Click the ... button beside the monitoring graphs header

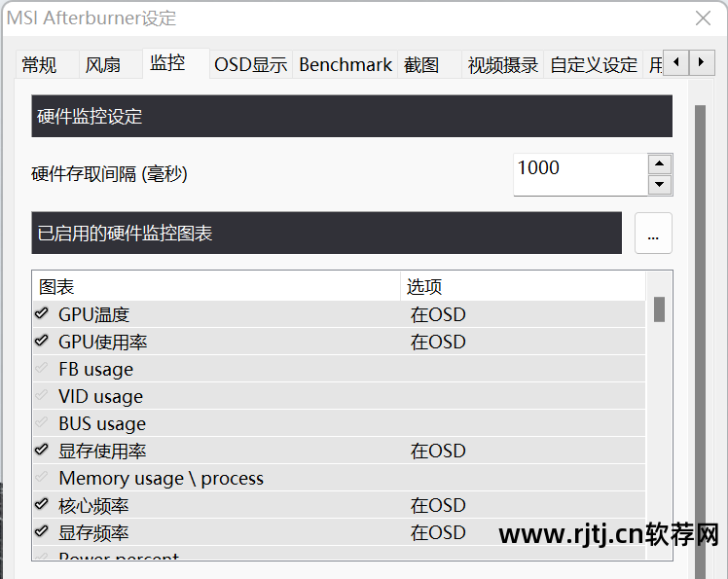pos(653,234)
